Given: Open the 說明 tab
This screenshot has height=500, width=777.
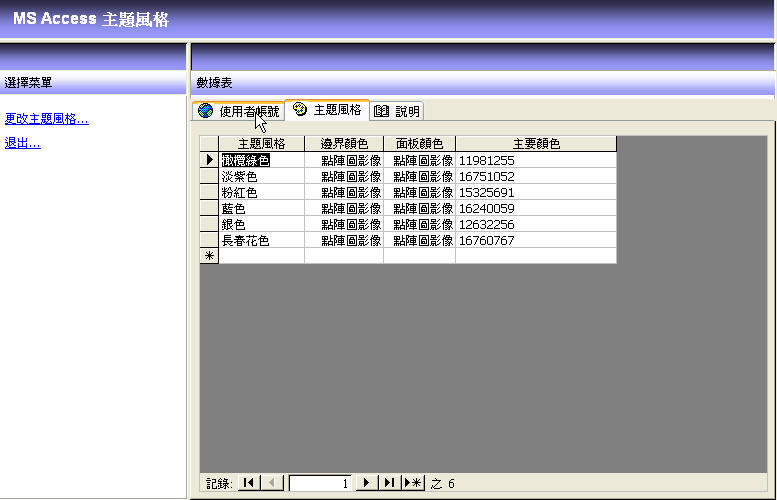Looking at the screenshot, I should (397, 111).
